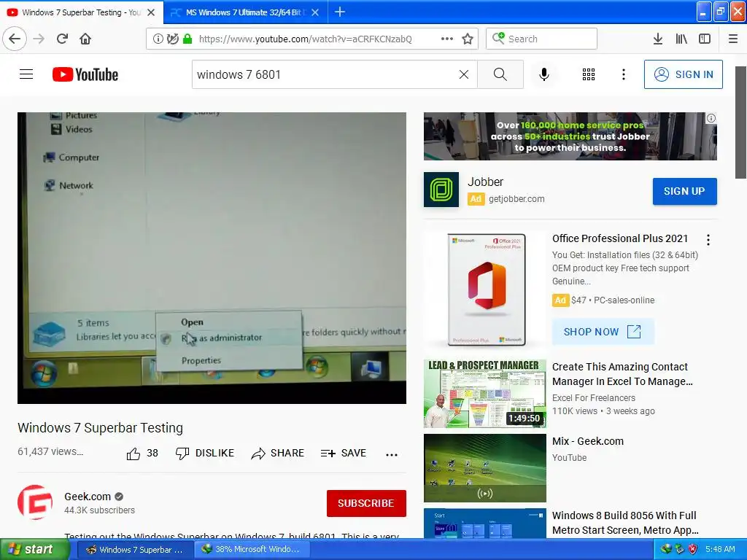Open Office Professional Plus 2021 ad thumbnail
747x560 pixels.
(x=485, y=289)
